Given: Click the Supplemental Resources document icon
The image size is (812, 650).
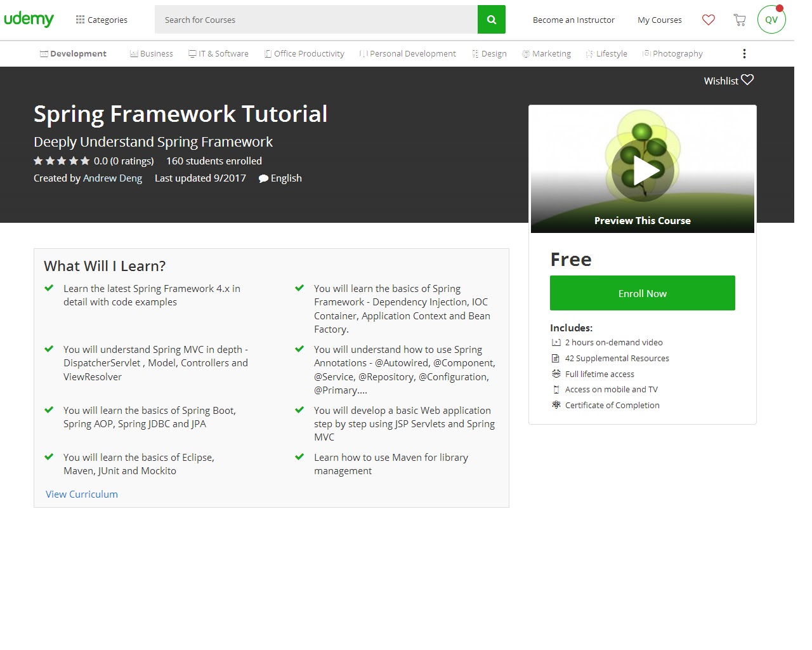Looking at the screenshot, I should 556,358.
